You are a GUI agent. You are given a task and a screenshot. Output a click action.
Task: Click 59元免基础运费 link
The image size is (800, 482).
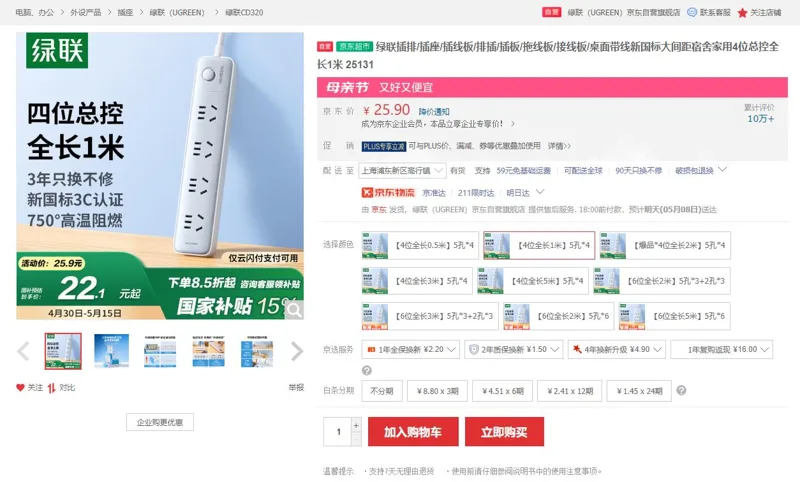tap(523, 171)
